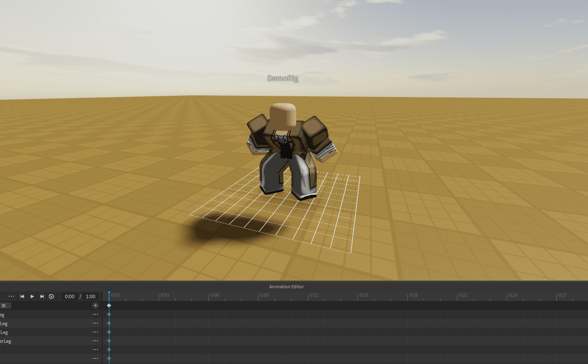The image size is (588, 364).
Task: Open the ellipsis menu for the LowerLeg track
Action: pos(95,341)
